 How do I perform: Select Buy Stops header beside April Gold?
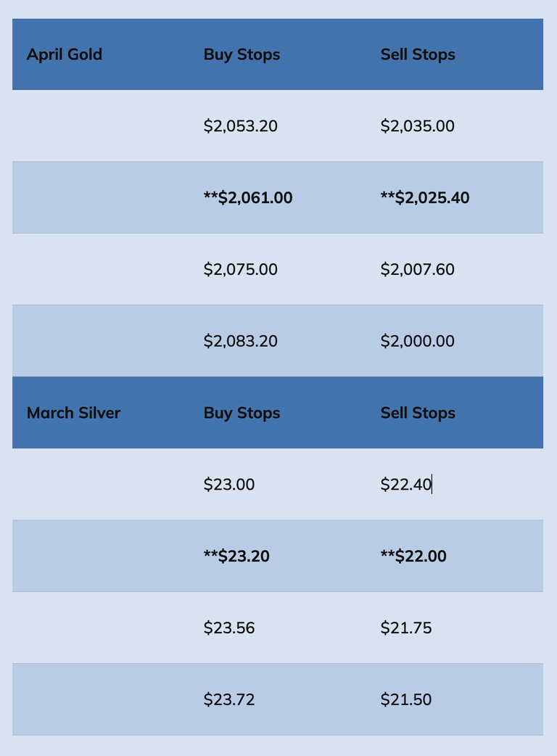pos(242,54)
